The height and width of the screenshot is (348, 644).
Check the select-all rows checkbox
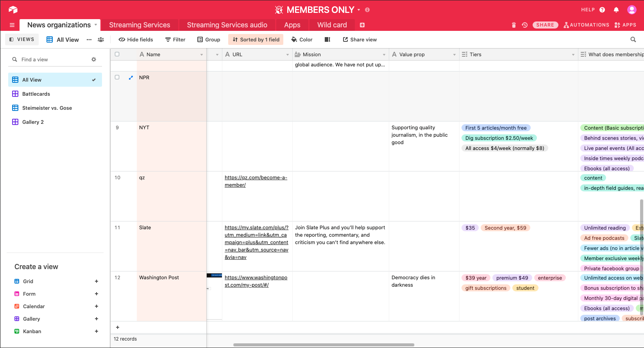click(117, 54)
